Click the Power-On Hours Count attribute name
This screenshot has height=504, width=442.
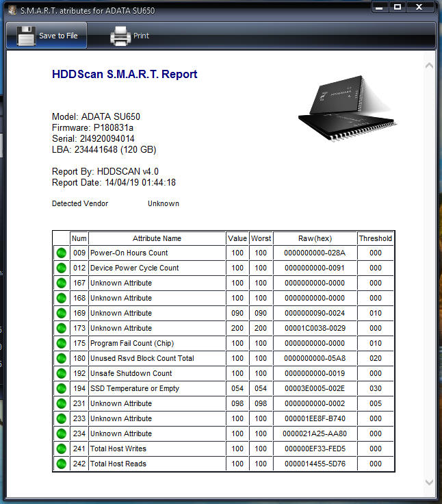click(x=129, y=253)
